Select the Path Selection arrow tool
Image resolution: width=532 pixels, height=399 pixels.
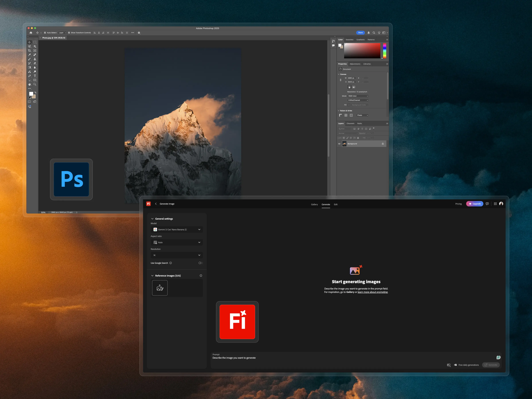(30, 80)
